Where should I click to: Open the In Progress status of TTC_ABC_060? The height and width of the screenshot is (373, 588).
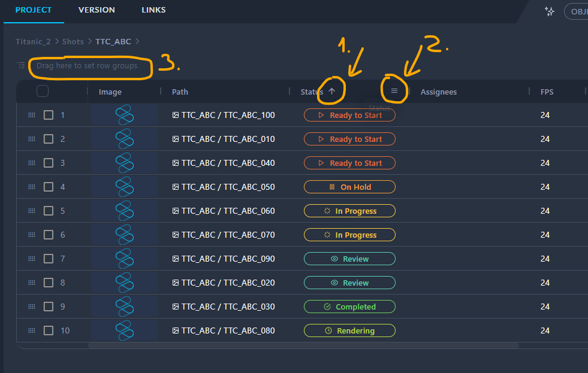[349, 211]
